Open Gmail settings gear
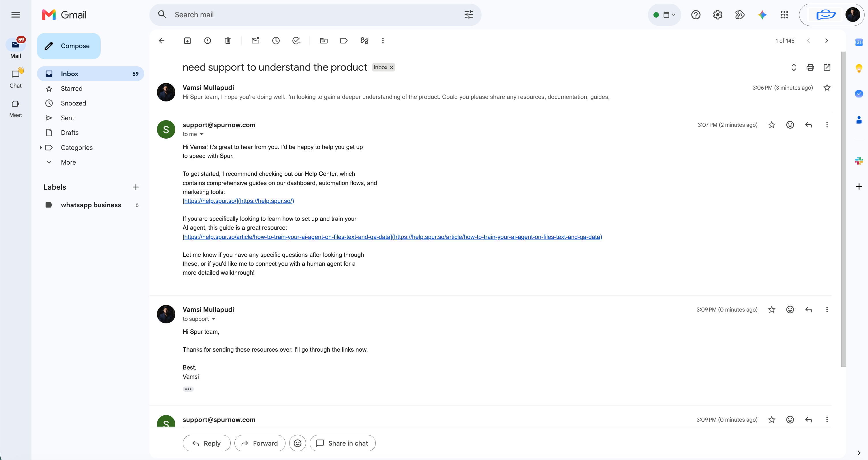 [x=718, y=15]
